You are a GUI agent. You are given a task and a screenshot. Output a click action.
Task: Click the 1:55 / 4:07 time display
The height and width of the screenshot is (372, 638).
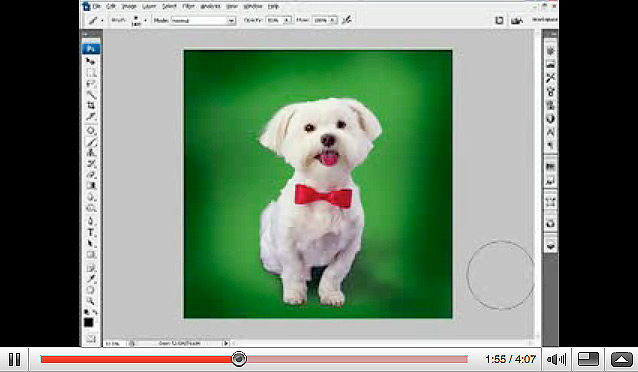(x=510, y=359)
